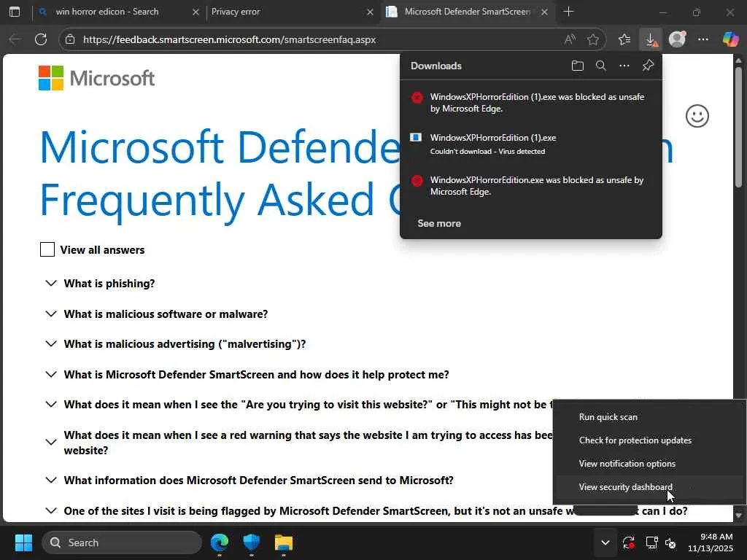Expand the red warning question
747x560 pixels.
pyautogui.click(x=298, y=443)
